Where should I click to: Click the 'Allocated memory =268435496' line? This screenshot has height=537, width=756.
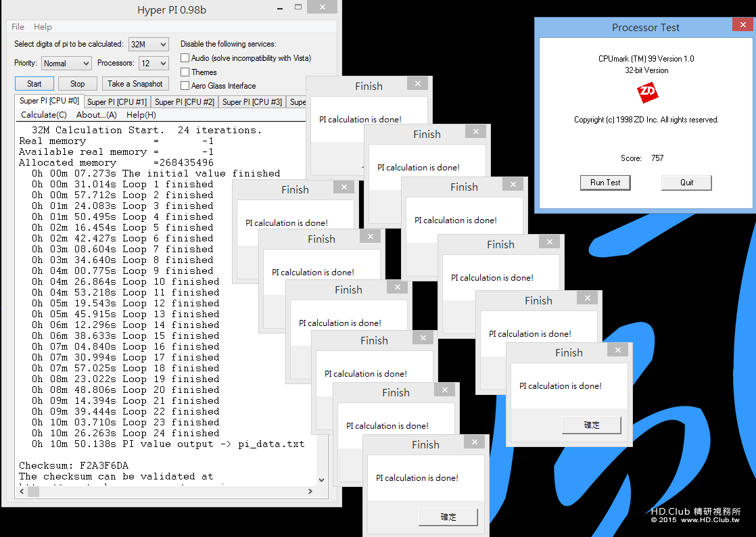[x=116, y=162]
